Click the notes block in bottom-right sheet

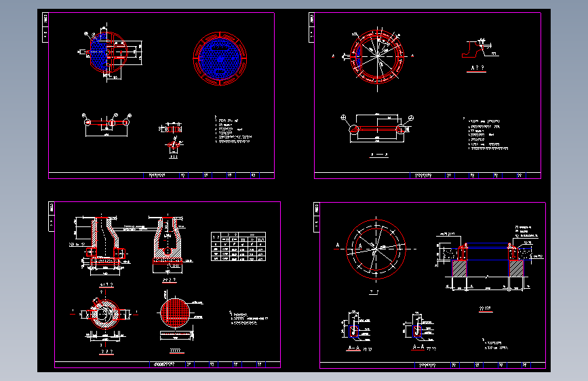coord(495,344)
